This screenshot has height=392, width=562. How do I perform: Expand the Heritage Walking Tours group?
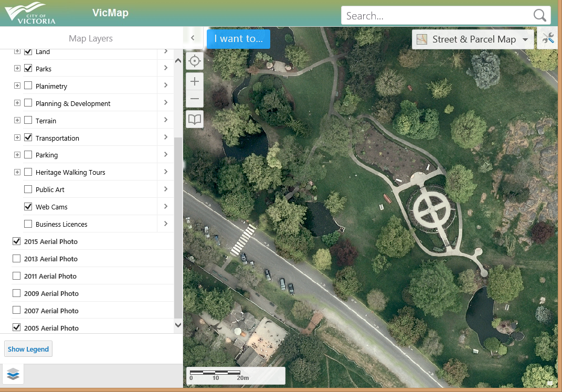pyautogui.click(x=17, y=172)
